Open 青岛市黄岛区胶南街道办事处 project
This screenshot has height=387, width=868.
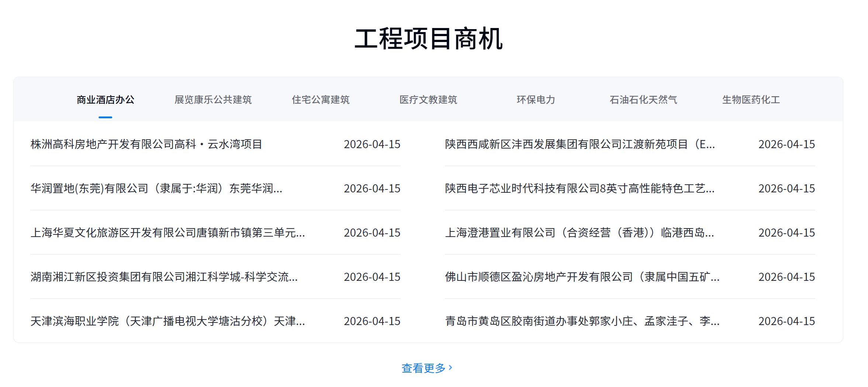pyautogui.click(x=582, y=321)
